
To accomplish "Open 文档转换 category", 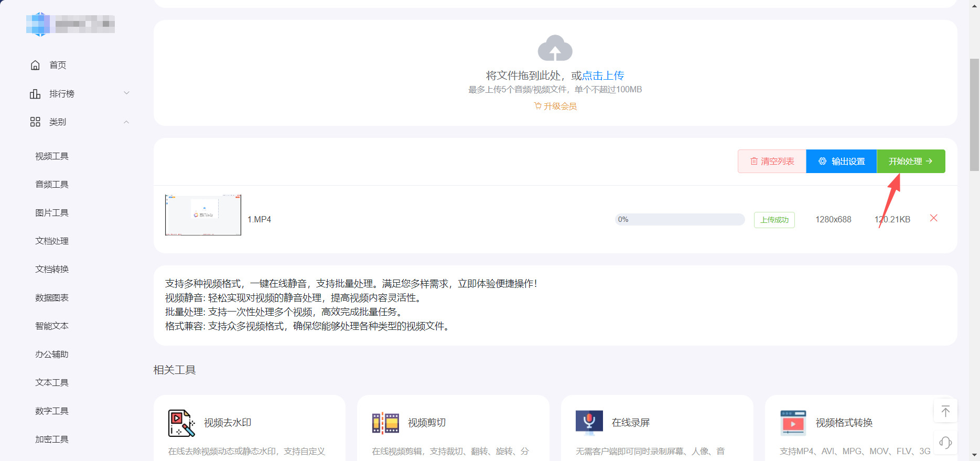I will pyautogui.click(x=52, y=270).
